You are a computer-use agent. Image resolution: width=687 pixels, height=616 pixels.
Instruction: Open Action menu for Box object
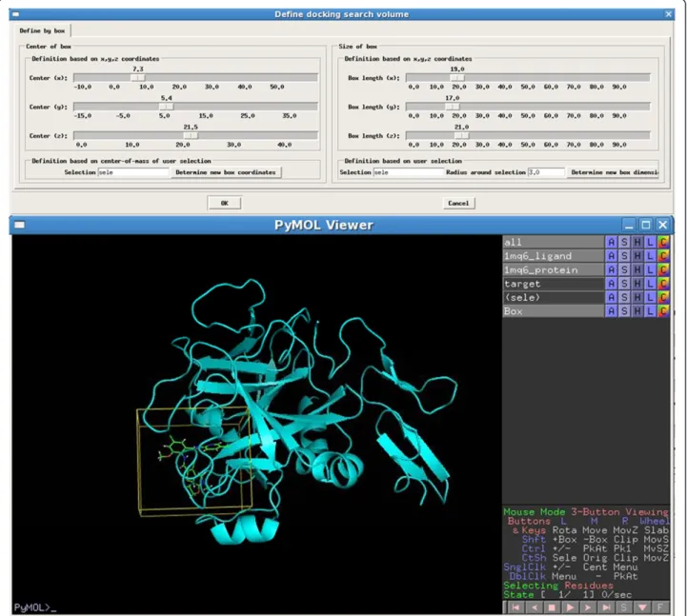tap(611, 311)
